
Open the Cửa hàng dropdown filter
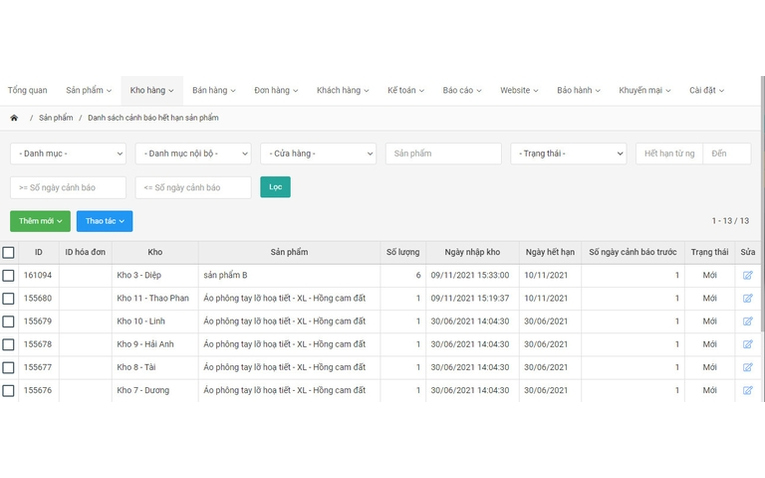pyautogui.click(x=318, y=154)
